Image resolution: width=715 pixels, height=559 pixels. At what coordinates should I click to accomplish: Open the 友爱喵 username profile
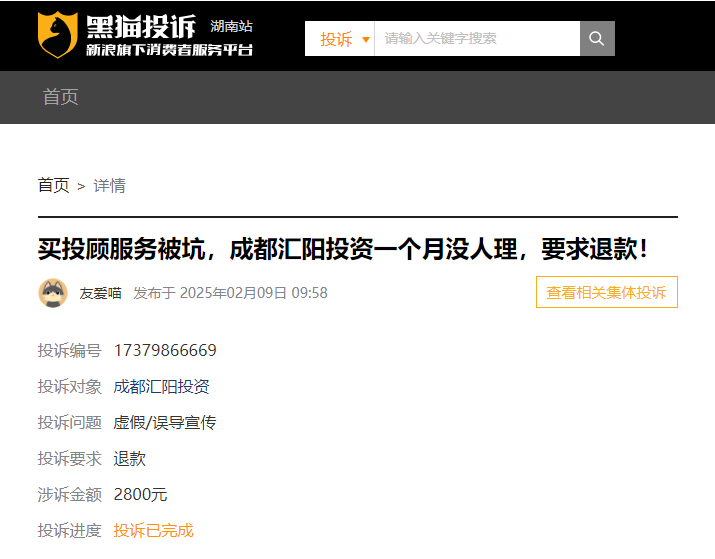[x=100, y=293]
